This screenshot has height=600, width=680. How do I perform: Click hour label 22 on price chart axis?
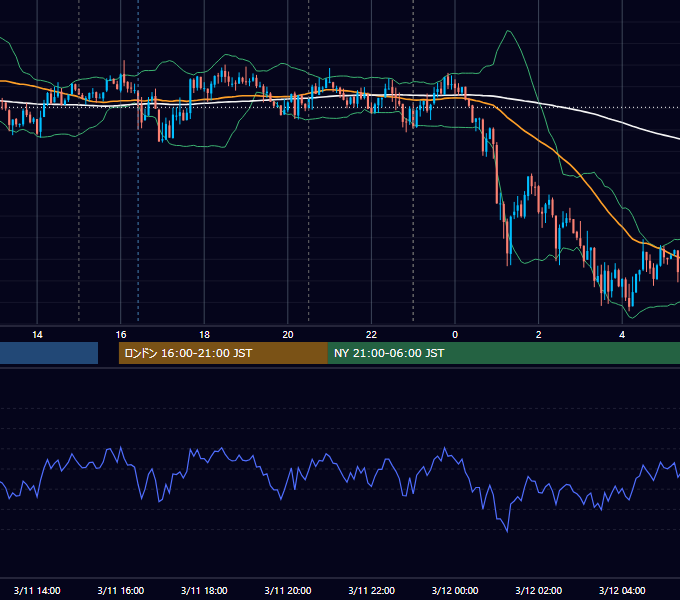click(372, 335)
